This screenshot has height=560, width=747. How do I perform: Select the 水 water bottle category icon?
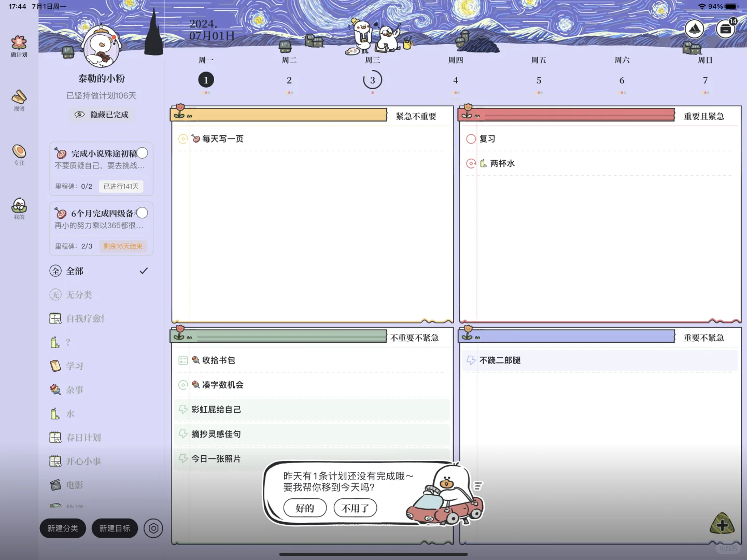(55, 413)
